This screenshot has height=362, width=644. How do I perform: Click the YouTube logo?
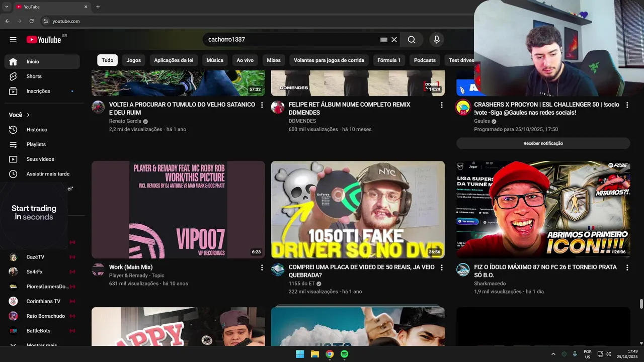[x=44, y=40]
